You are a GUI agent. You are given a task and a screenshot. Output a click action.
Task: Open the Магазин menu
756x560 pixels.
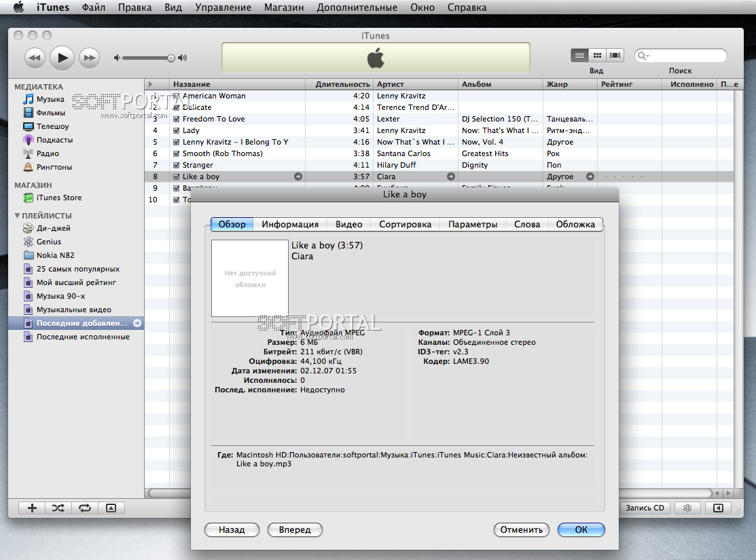point(284,7)
